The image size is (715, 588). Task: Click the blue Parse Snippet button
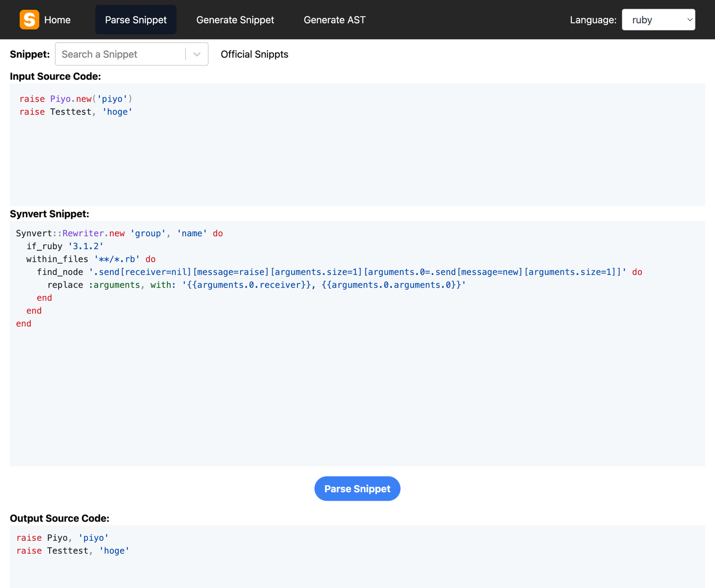coord(357,489)
